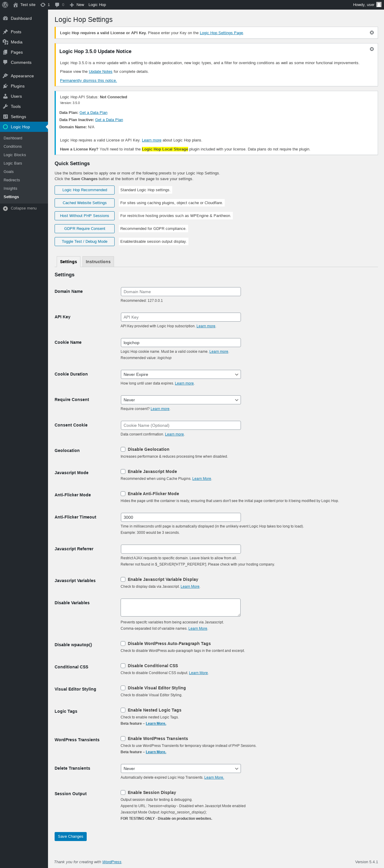The height and width of the screenshot is (868, 384).
Task: Dismiss the License or API Key notice
Action: (x=371, y=33)
